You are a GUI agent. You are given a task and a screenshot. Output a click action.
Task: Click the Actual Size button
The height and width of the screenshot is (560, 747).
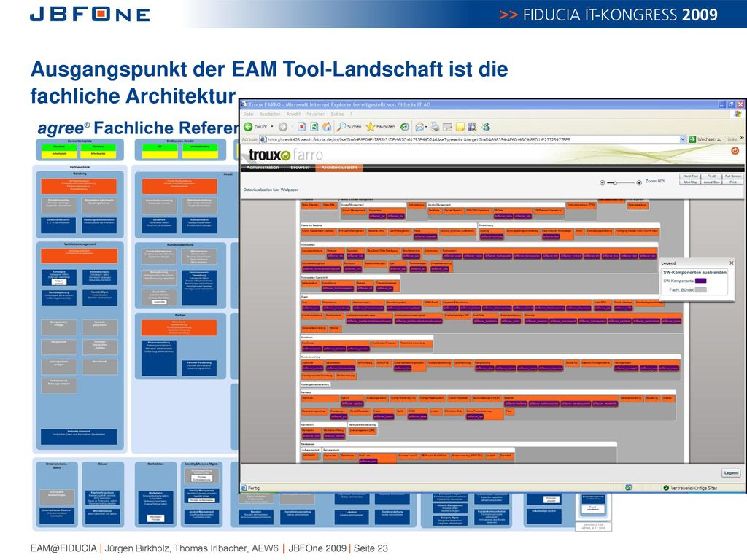(x=712, y=182)
